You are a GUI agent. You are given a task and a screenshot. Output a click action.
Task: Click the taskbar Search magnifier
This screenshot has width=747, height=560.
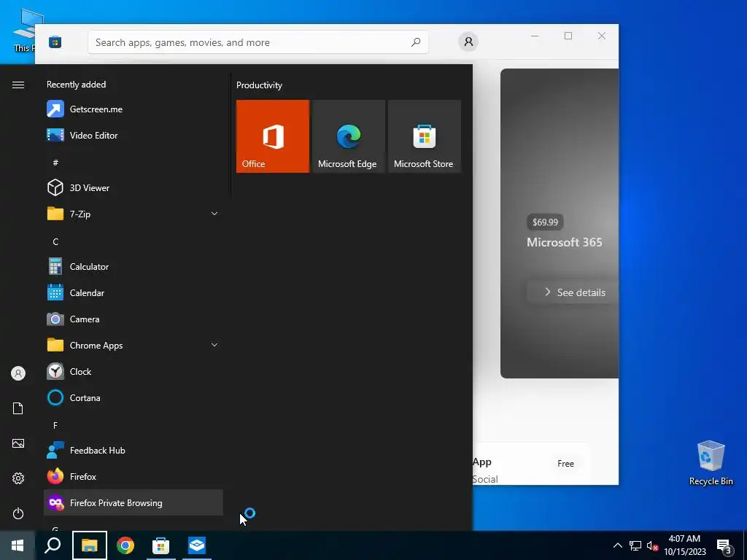53,545
